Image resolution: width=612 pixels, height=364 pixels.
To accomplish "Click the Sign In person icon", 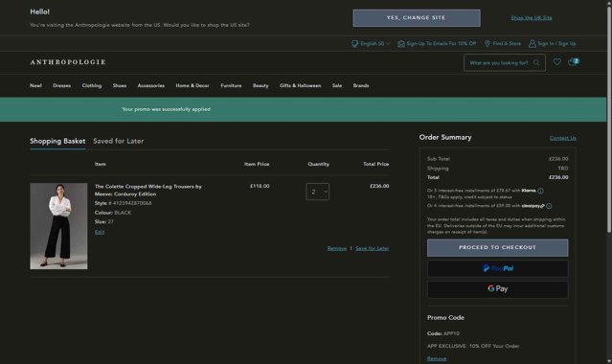I will pos(533,43).
